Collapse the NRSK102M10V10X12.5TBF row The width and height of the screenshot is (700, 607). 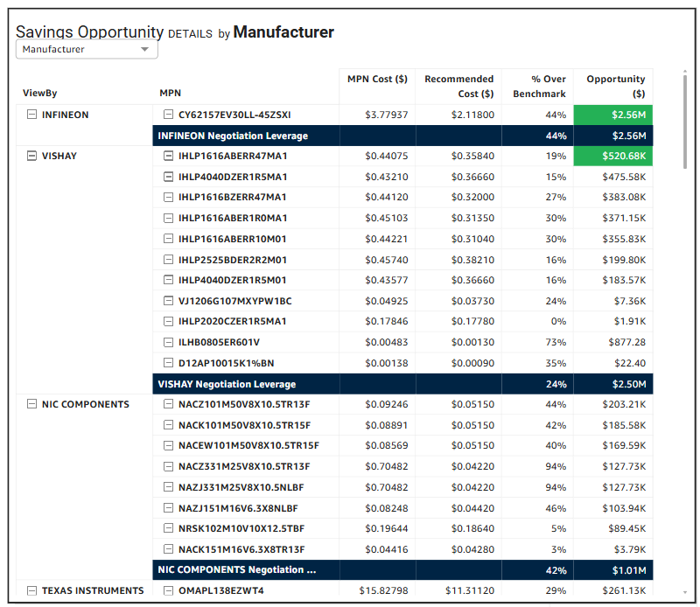[168, 528]
